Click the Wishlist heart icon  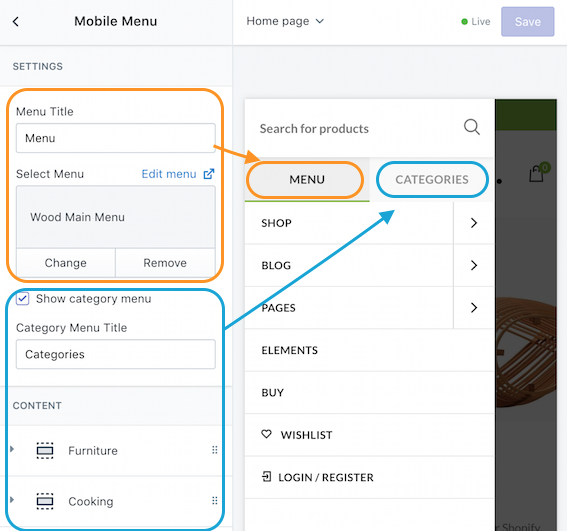pyautogui.click(x=267, y=434)
